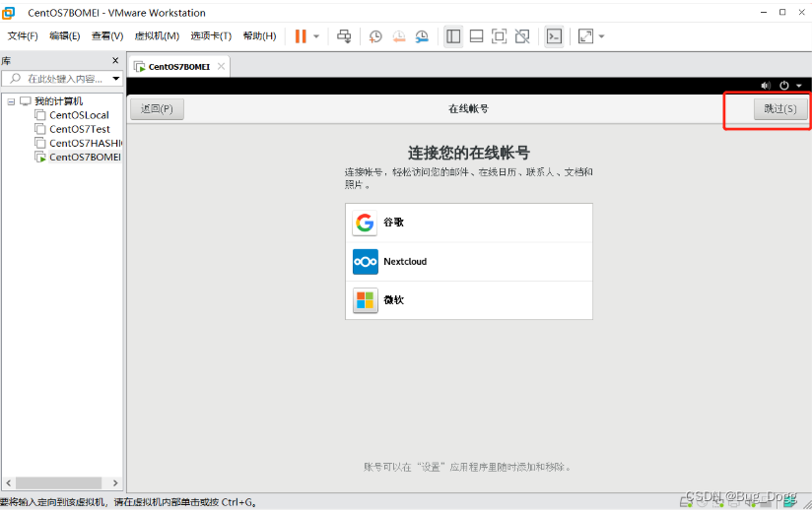Viewport: 812px width, 513px height.
Task: Enter full screen mode icon
Action: pyautogui.click(x=500, y=36)
